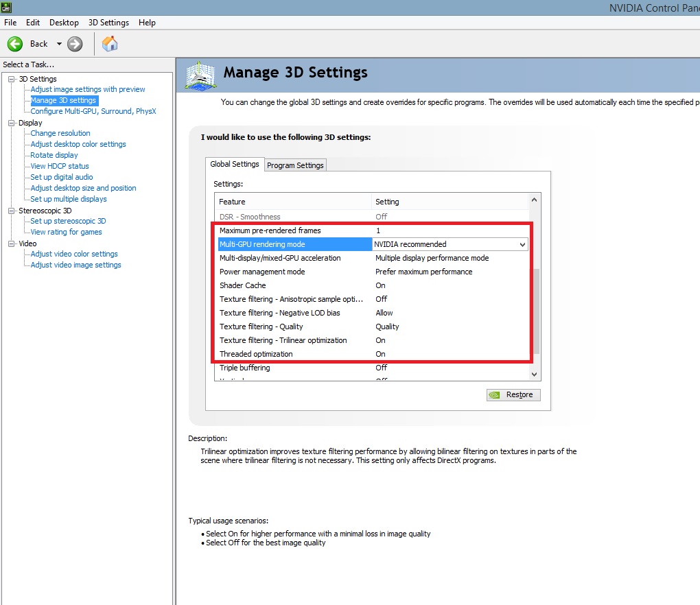
Task: Open Adjust video image settings
Action: pyautogui.click(x=75, y=265)
